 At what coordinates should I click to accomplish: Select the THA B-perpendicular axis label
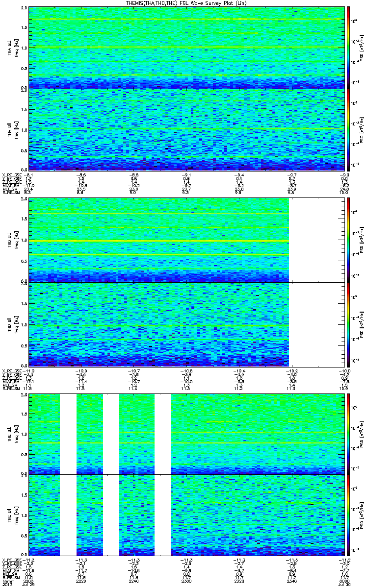pyautogui.click(x=9, y=48)
